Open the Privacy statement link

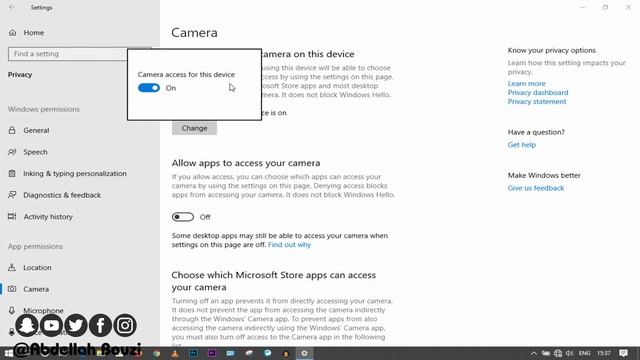[x=537, y=101]
